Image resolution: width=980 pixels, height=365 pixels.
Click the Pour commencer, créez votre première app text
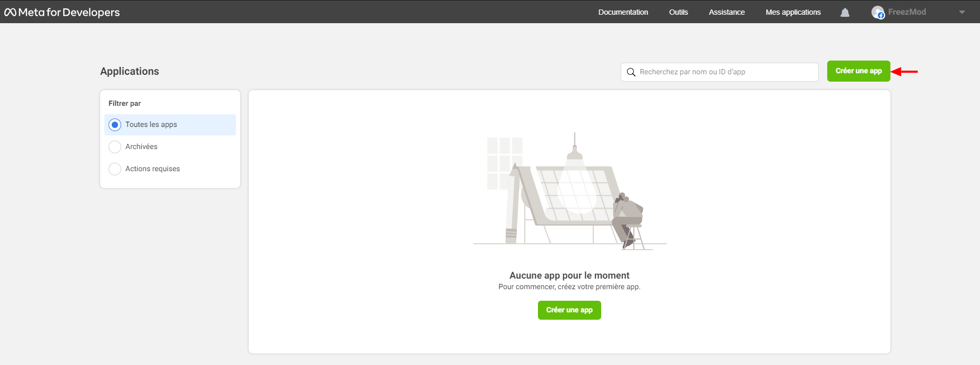tap(569, 287)
